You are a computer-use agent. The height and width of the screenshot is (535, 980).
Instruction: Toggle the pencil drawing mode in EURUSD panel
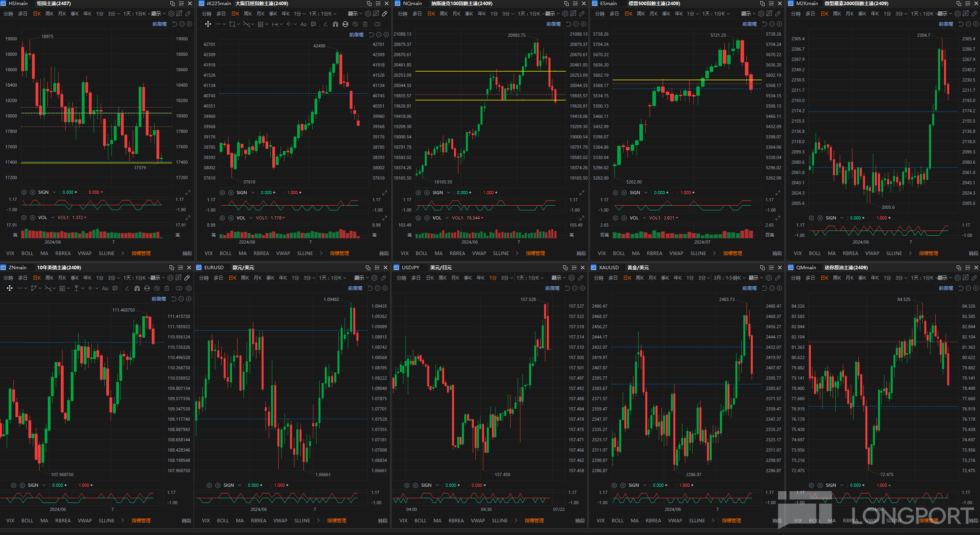pyautogui.click(x=383, y=278)
